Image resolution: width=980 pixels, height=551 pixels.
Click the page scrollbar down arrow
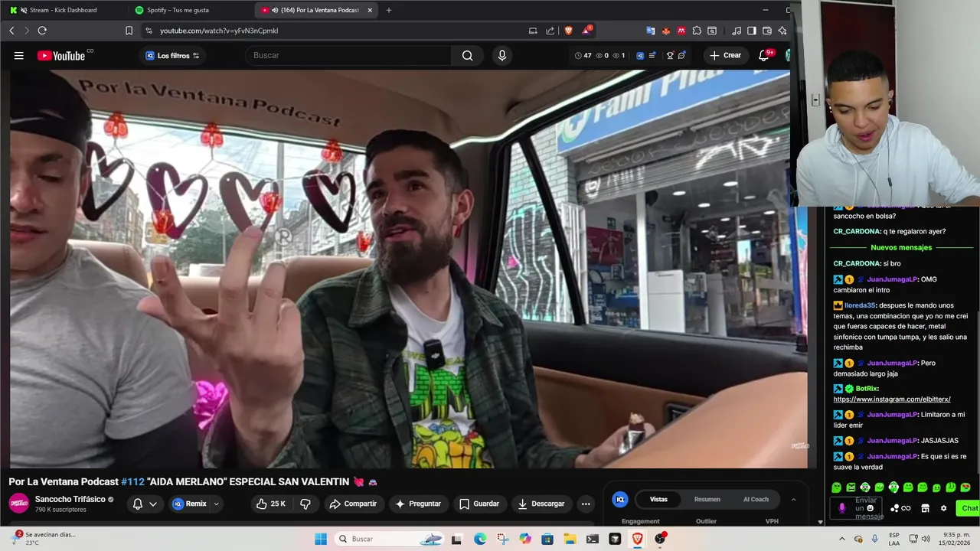(820, 522)
